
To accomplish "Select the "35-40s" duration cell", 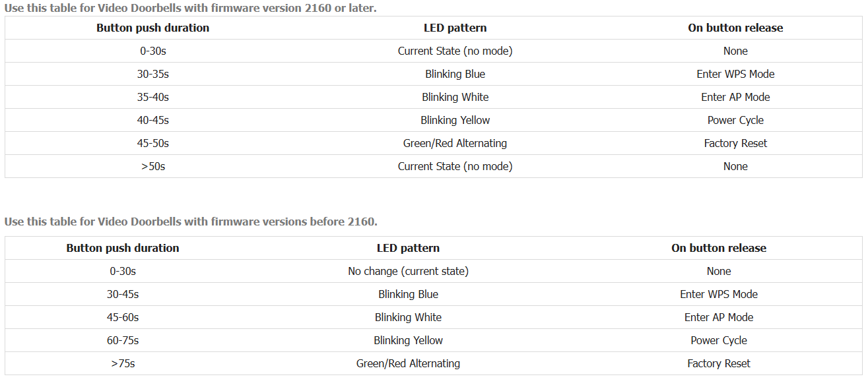I will (x=153, y=97).
